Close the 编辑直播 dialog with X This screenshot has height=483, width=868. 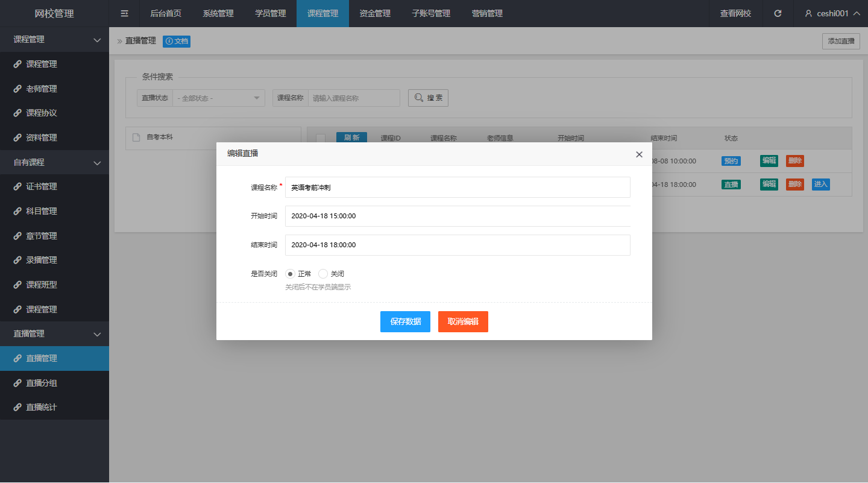point(639,154)
